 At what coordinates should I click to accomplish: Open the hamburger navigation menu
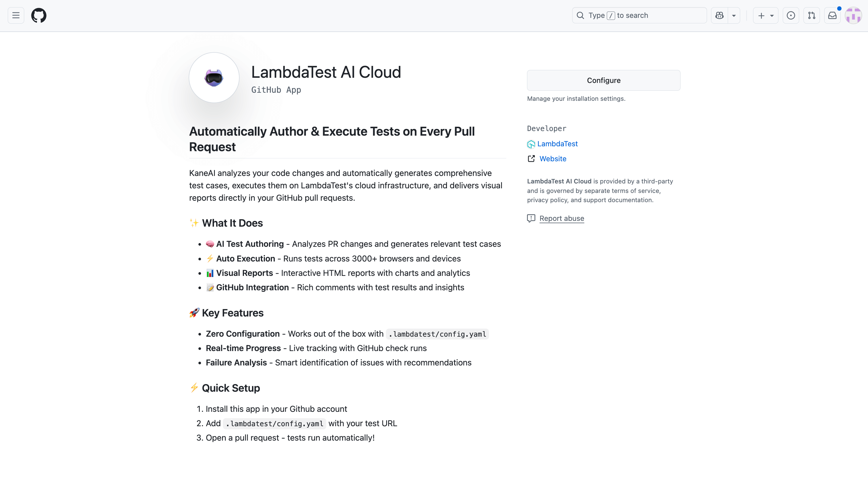click(x=16, y=16)
